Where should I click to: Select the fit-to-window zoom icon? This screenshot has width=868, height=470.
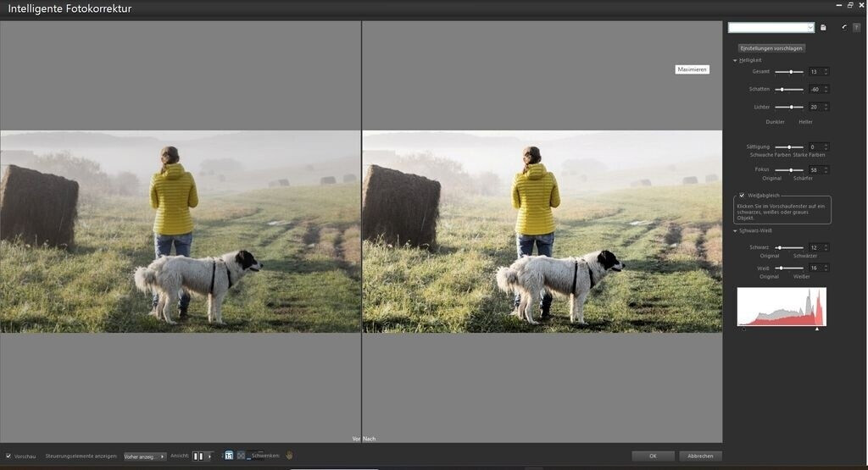click(241, 456)
